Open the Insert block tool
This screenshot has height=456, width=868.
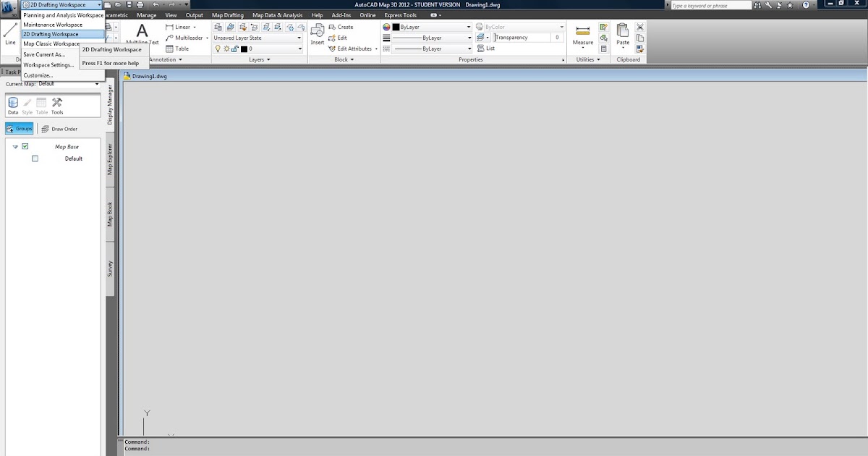(318, 34)
